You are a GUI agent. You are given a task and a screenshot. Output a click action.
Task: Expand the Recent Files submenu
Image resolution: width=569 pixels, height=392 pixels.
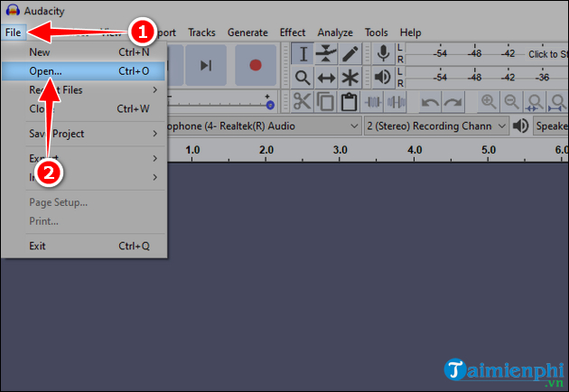pyautogui.click(x=83, y=90)
